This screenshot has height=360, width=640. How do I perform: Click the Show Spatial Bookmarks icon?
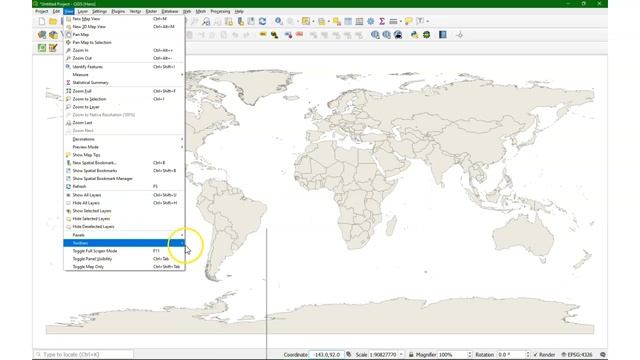pyautogui.click(x=251, y=21)
